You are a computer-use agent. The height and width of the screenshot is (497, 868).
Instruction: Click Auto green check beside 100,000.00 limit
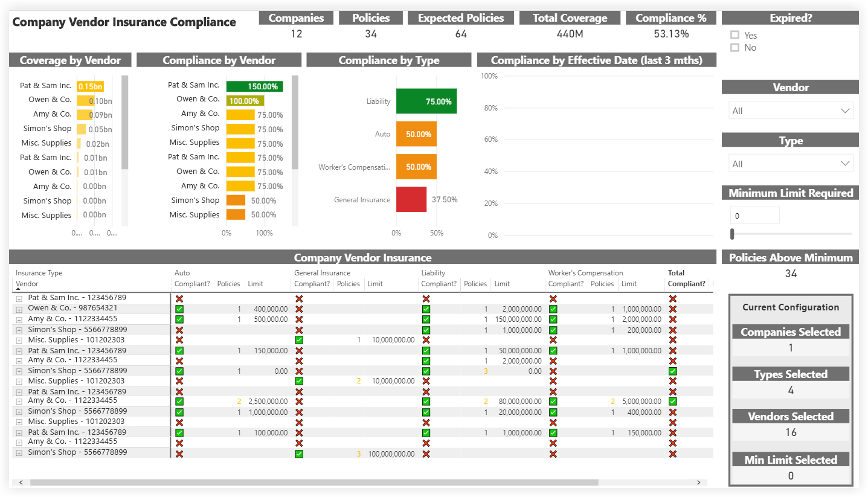179,432
